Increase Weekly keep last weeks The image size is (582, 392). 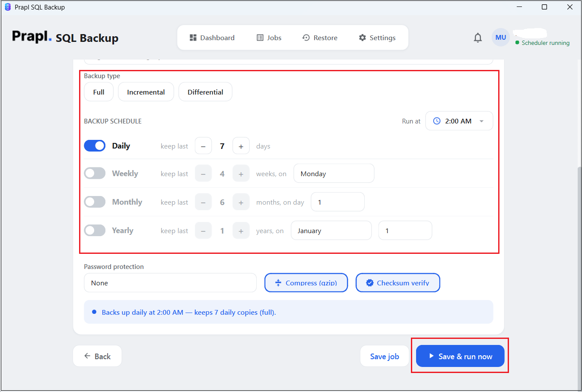pos(241,174)
